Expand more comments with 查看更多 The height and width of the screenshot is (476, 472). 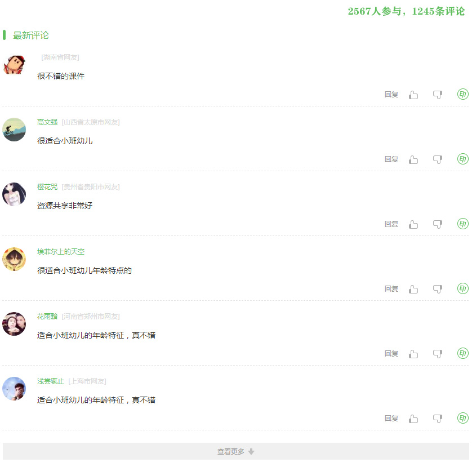tap(236, 451)
